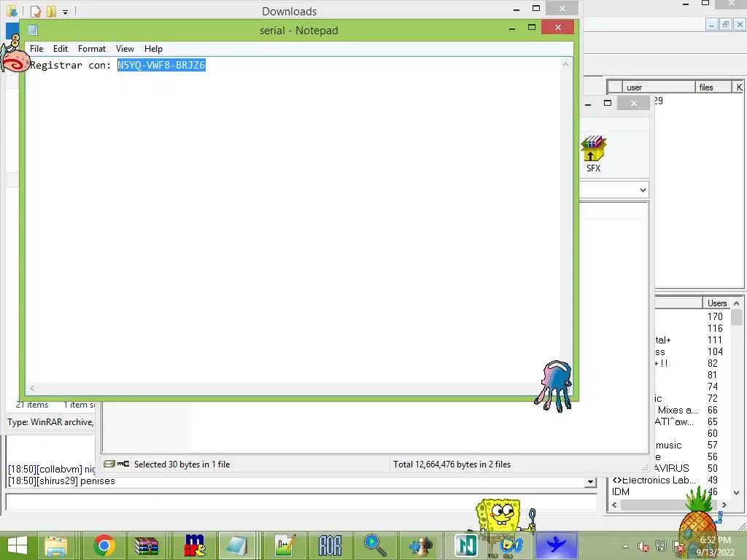Open the graph plotting app taskbar icon
Image resolution: width=747 pixels, height=560 pixels.
285,545
